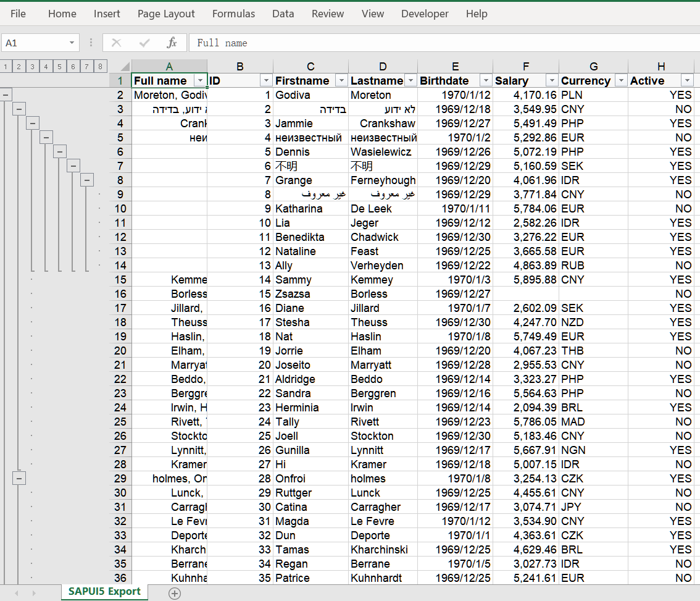This screenshot has height=601, width=700.
Task: Open the Active filter dropdown
Action: coord(687,80)
